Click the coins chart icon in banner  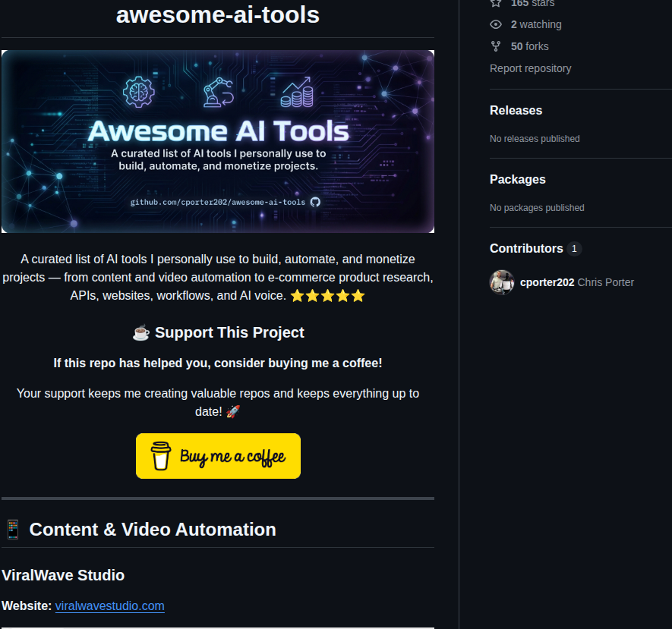(297, 92)
